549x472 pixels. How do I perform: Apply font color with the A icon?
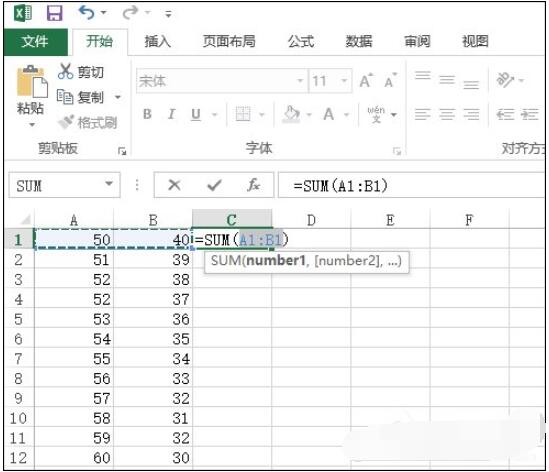pyautogui.click(x=328, y=114)
